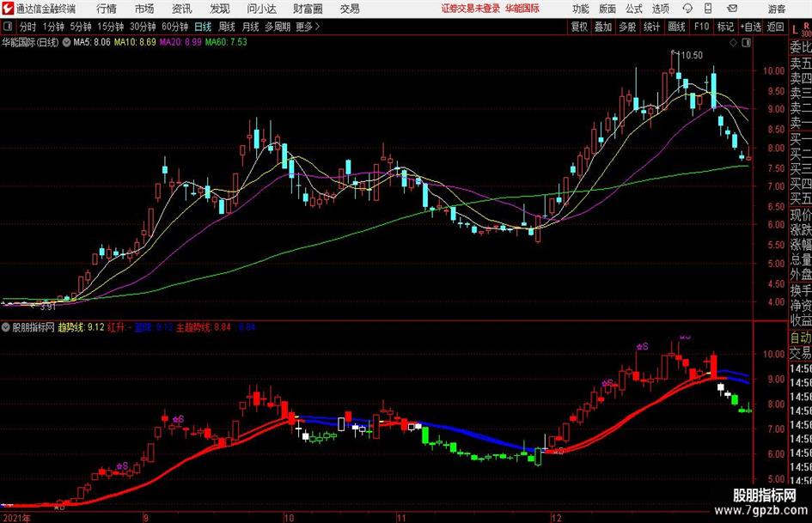Add stock with +自选 button

751,27
